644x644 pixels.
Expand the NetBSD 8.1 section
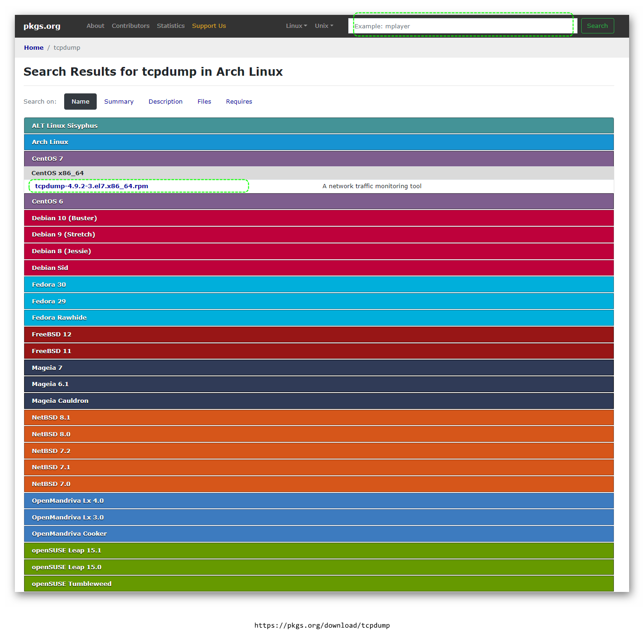319,418
